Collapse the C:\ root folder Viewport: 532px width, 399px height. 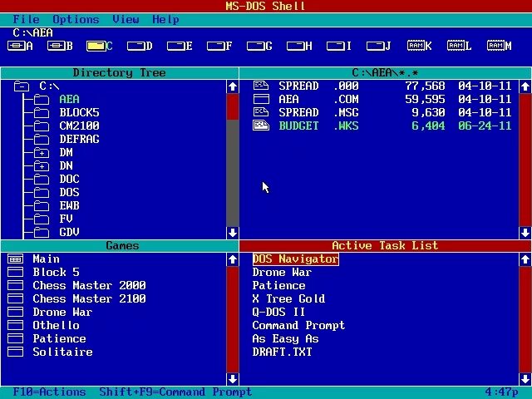coord(22,86)
